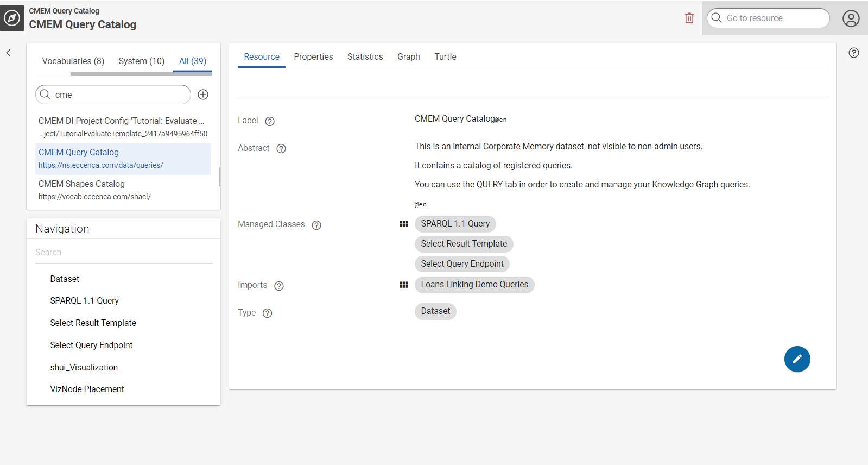Click the Select Result Template chip

pos(464,244)
